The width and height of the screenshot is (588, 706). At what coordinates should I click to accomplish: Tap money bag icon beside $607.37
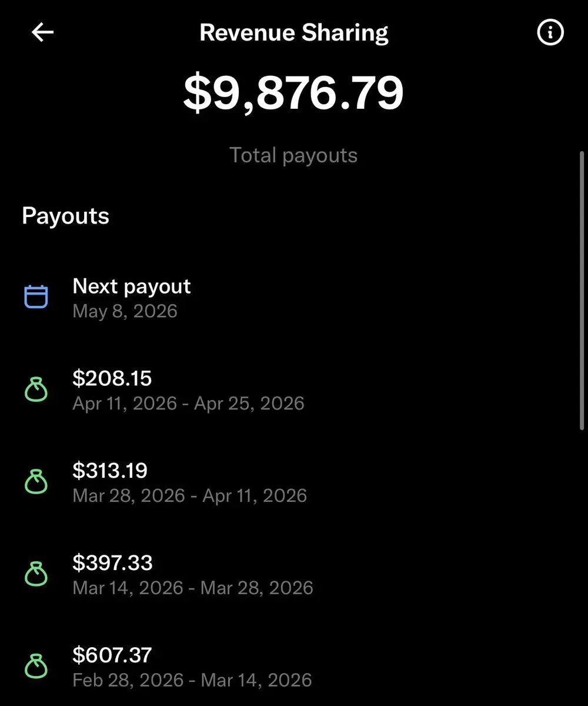tap(36, 666)
